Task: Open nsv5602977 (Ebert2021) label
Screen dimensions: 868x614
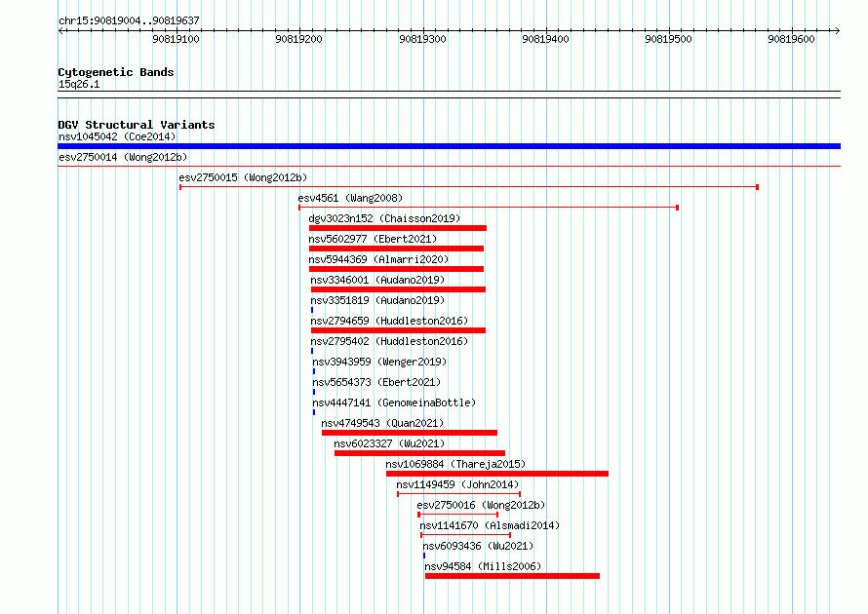Action: 373,239
